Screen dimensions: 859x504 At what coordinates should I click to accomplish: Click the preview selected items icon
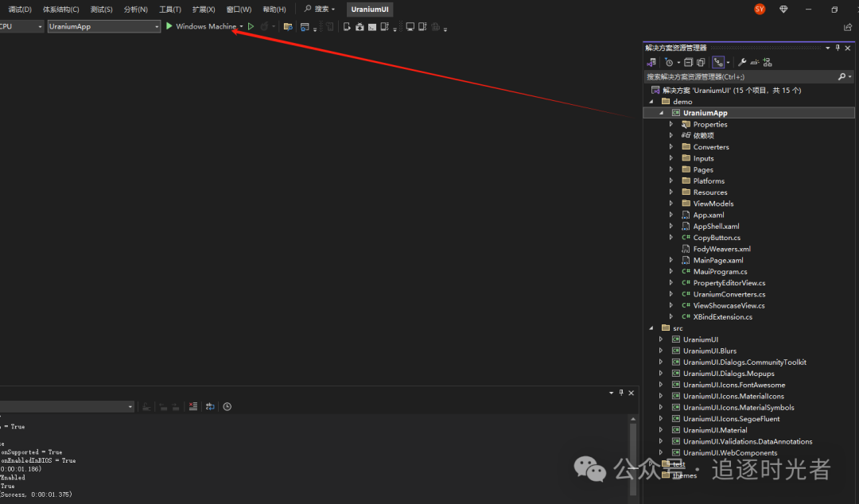point(754,63)
